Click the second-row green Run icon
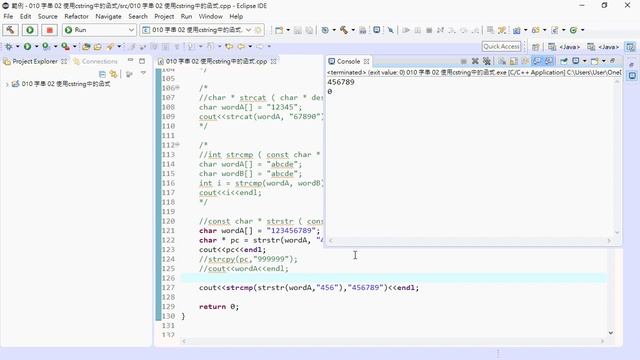 (27, 47)
